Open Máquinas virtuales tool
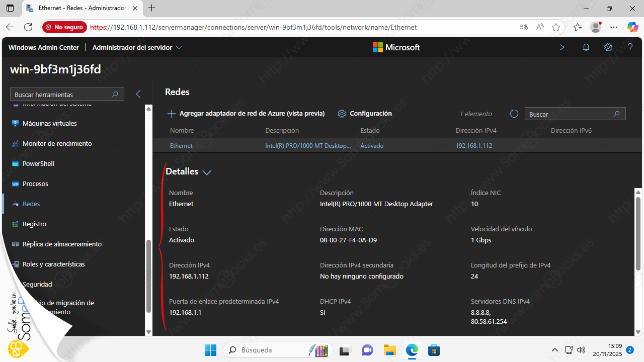This screenshot has width=644, height=362. point(49,123)
